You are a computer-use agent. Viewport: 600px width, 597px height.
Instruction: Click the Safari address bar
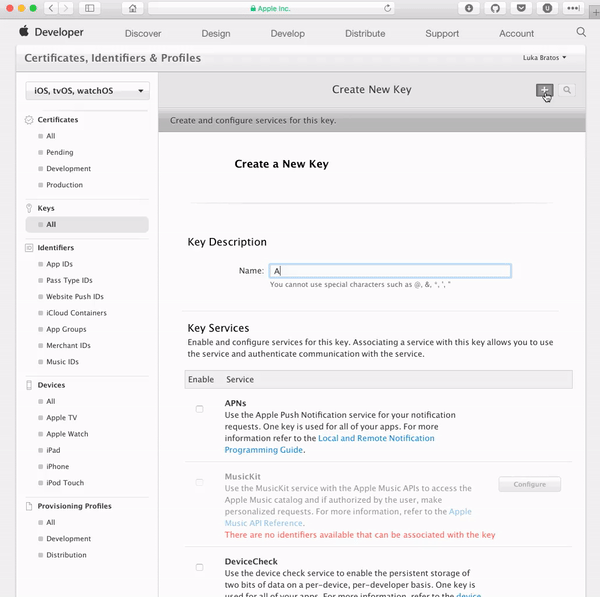point(271,8)
